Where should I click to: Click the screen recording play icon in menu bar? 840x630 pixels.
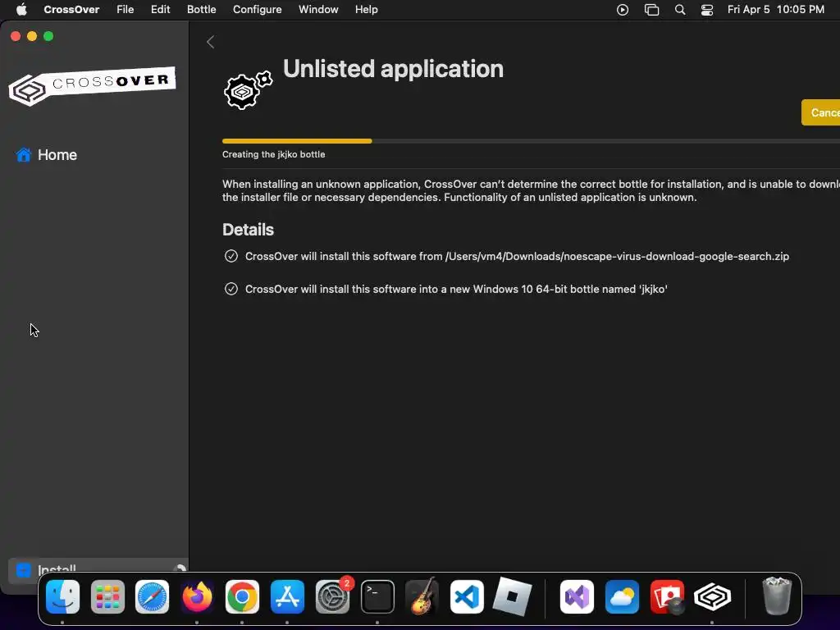click(x=623, y=10)
